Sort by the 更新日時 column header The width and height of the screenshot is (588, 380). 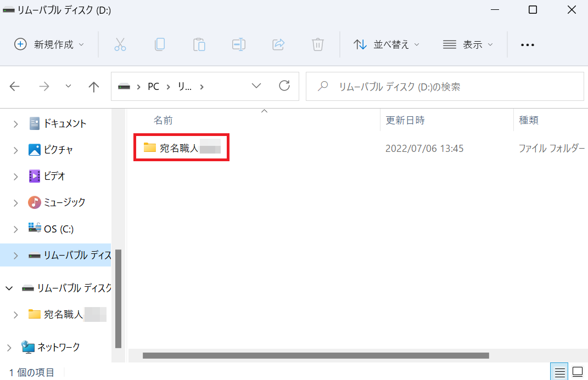(405, 120)
